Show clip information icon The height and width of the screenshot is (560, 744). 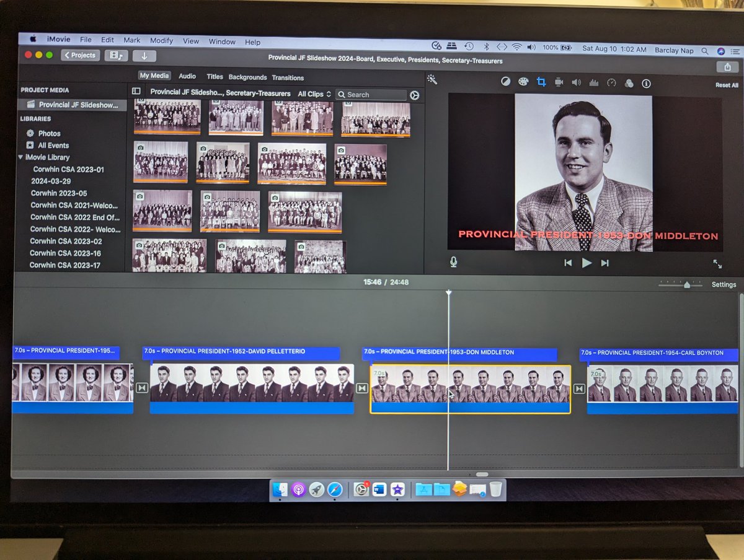646,83
